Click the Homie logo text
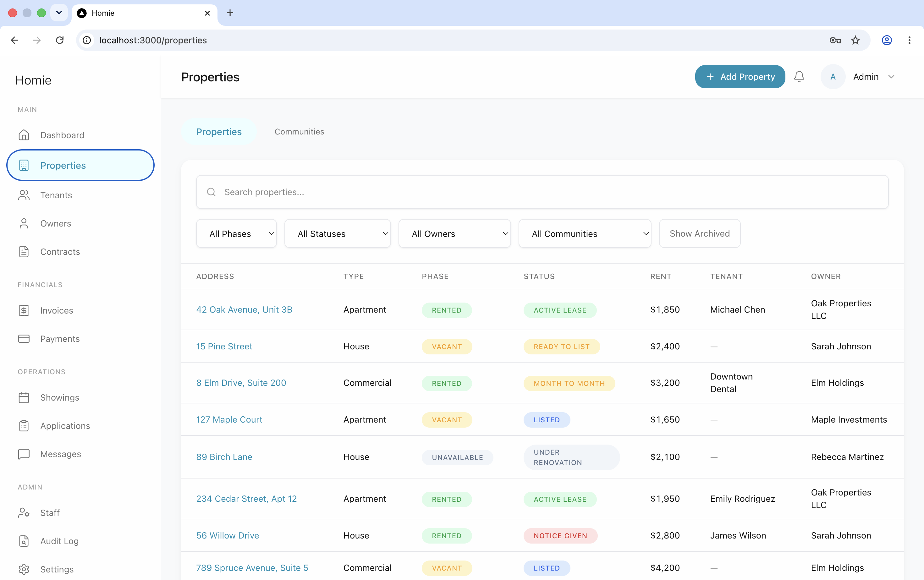Viewport: 924px width, 580px height. [x=33, y=80]
